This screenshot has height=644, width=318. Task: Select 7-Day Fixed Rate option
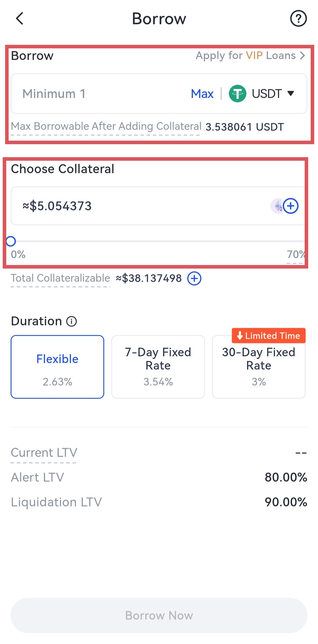click(158, 367)
